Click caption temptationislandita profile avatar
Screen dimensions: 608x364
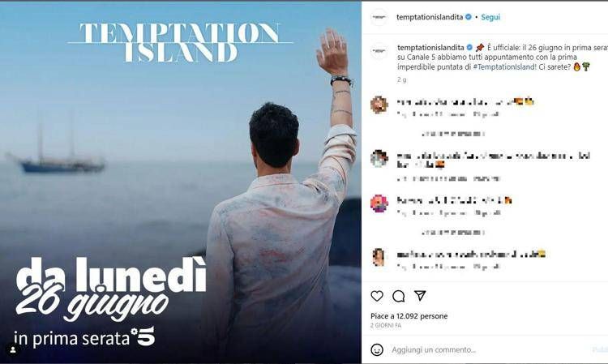click(379, 51)
